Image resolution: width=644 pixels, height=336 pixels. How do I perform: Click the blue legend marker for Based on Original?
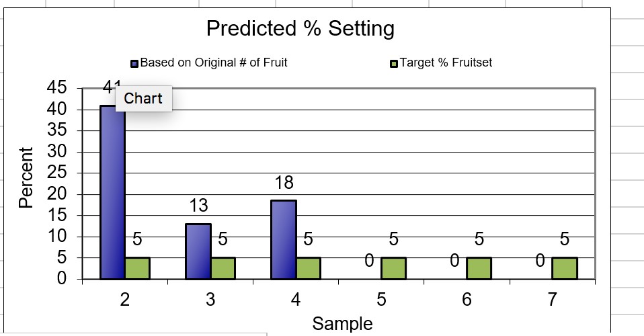(134, 64)
